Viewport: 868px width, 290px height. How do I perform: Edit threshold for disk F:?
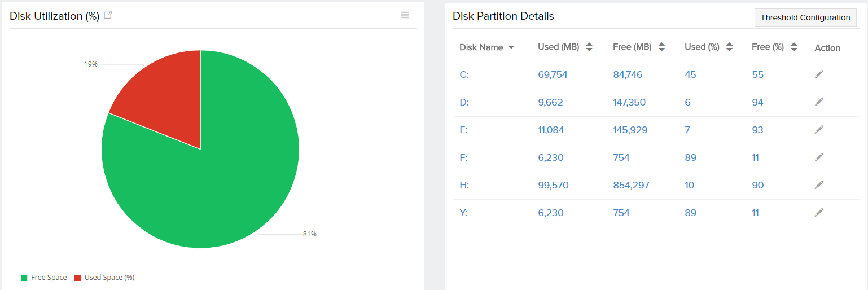point(819,157)
